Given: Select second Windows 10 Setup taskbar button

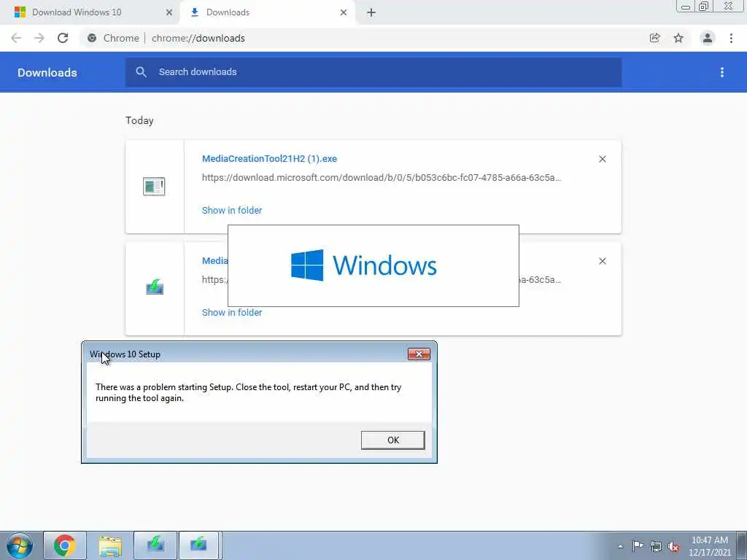Looking at the screenshot, I should 198,545.
